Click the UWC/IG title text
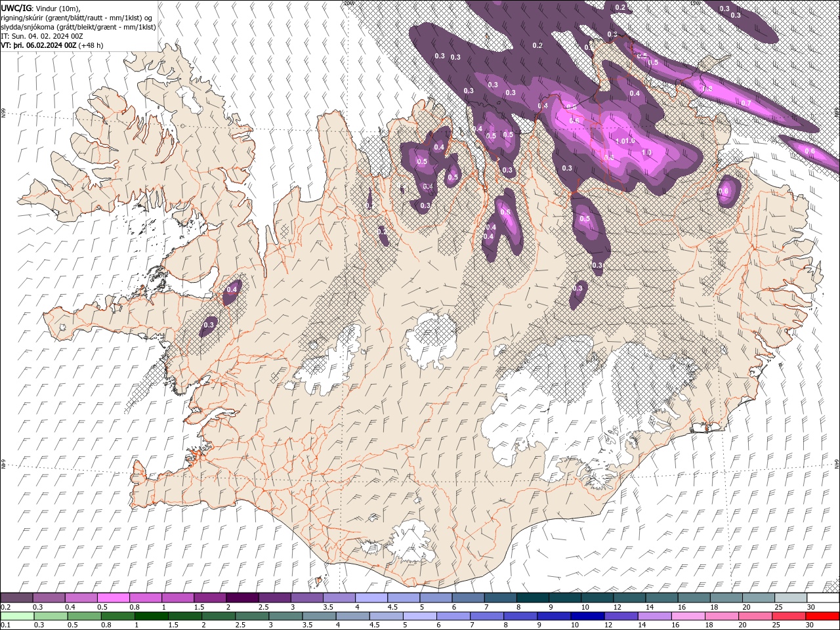Screen dimensions: 840x630 point(16,7)
